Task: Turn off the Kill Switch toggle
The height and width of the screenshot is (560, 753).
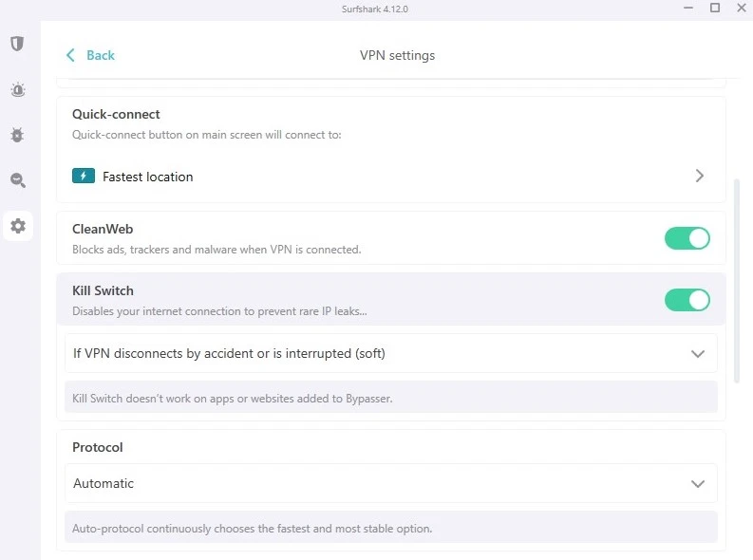Action: (687, 300)
